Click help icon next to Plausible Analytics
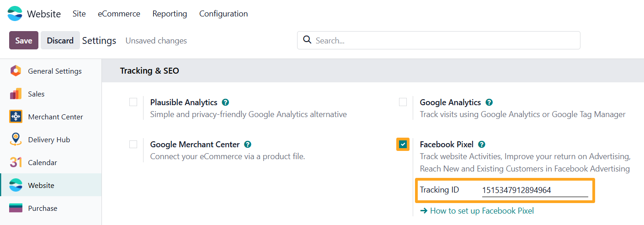This screenshot has width=644, height=225. point(225,102)
